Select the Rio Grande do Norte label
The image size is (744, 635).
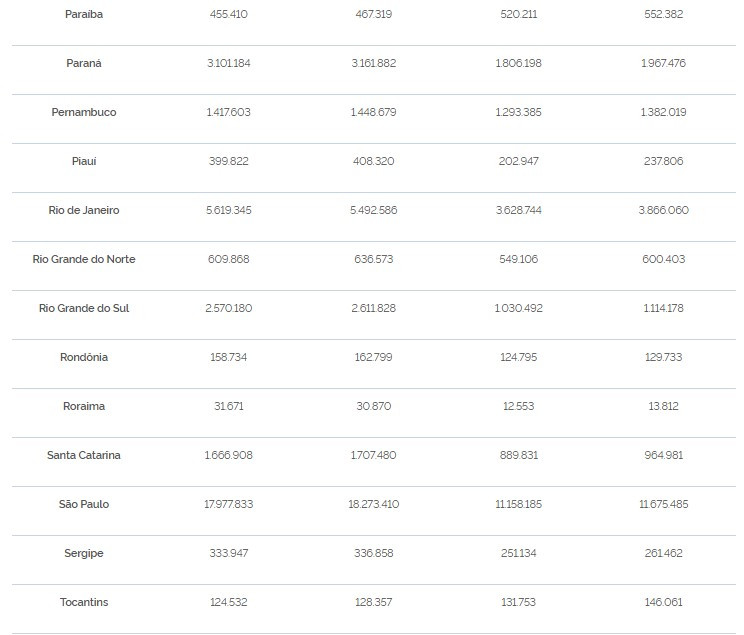(x=84, y=259)
